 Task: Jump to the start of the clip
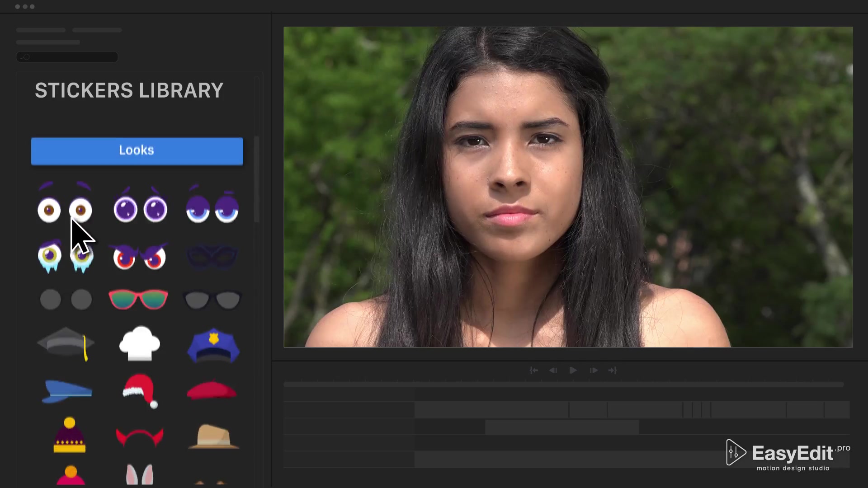533,370
